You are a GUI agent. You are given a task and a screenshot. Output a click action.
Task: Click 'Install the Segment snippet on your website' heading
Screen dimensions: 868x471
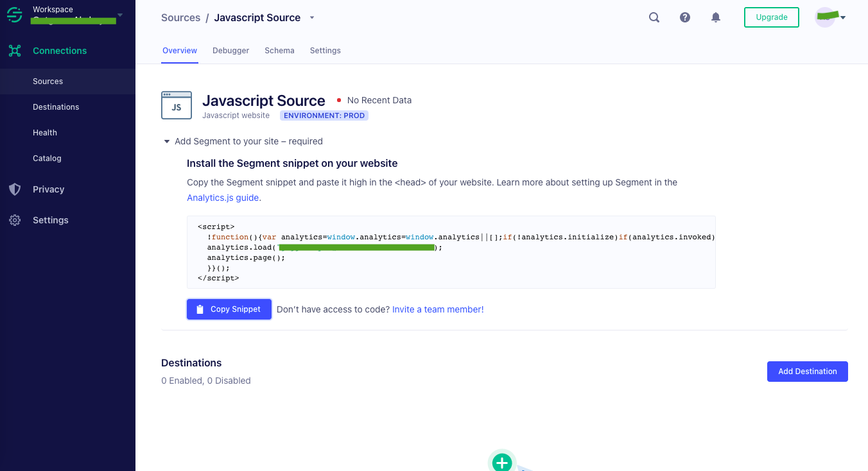pos(292,164)
